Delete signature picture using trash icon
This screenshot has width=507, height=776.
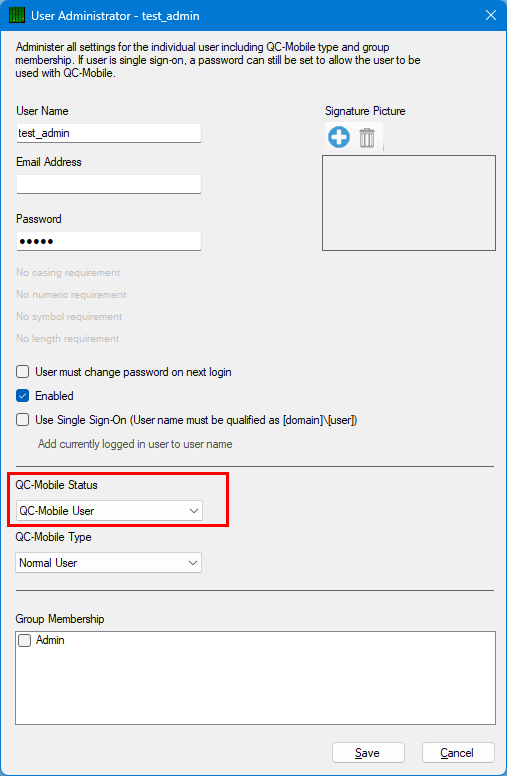point(367,138)
